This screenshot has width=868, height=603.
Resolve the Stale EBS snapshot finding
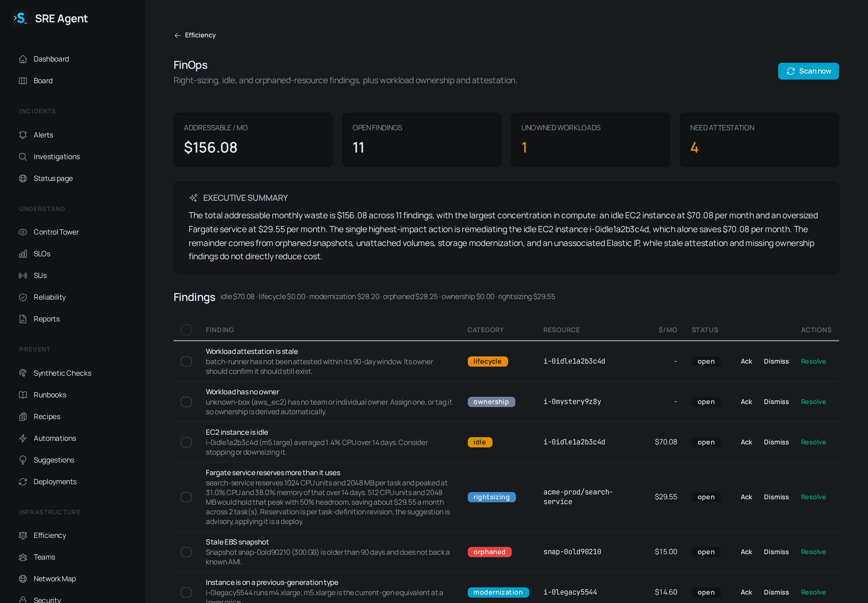tap(813, 552)
